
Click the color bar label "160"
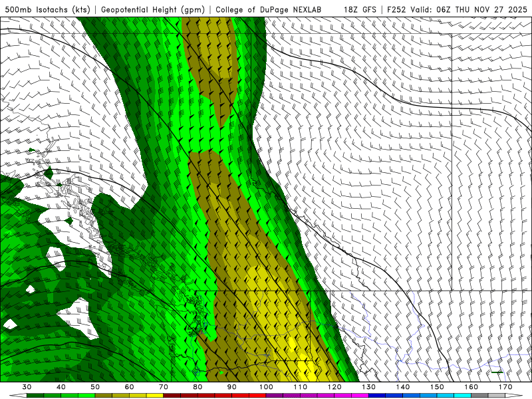(471, 387)
